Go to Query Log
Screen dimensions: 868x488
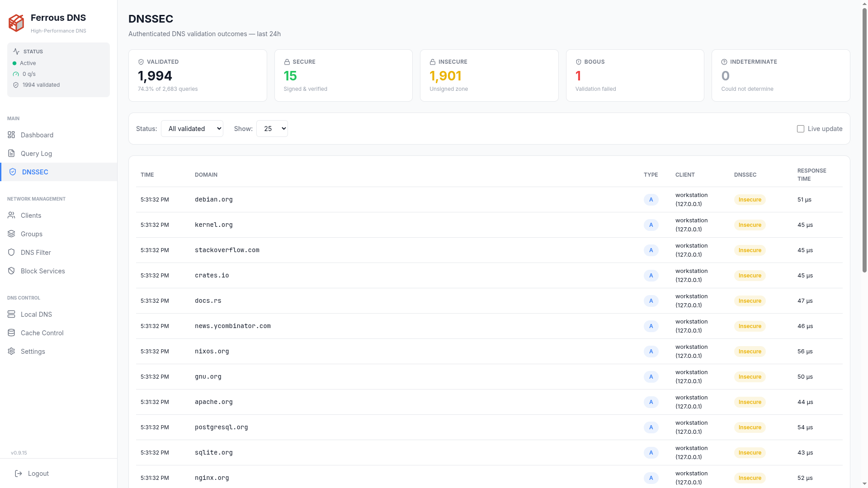[x=59, y=154]
